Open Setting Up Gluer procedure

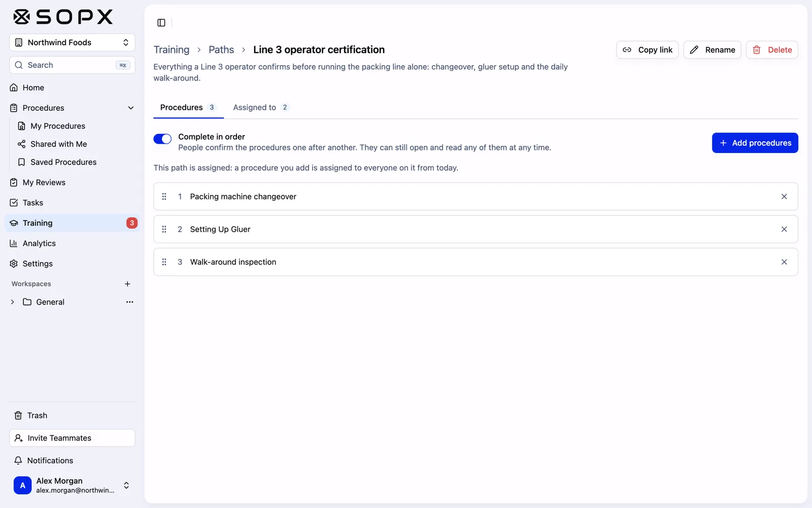tap(220, 229)
